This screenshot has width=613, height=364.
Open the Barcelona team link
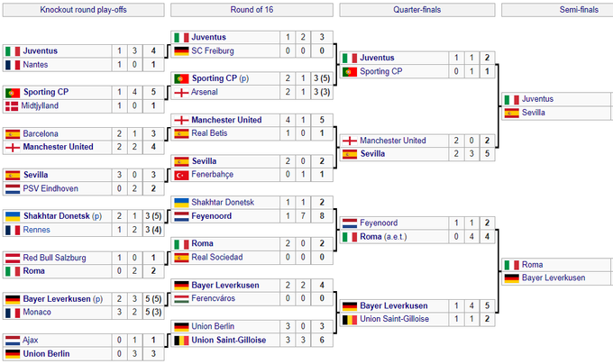point(41,133)
